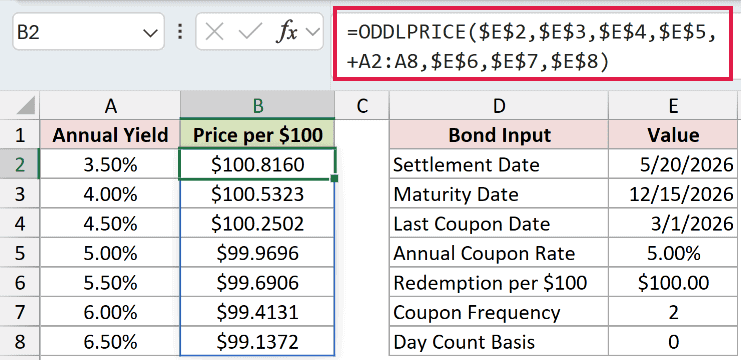Screen dimensions: 741x360
Task: Select column E header
Action: (674, 106)
